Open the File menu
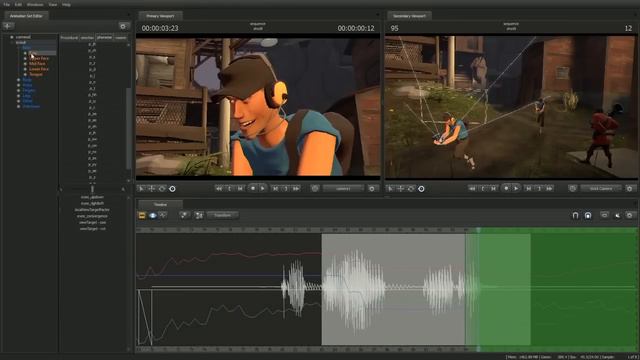 tap(6, 4)
